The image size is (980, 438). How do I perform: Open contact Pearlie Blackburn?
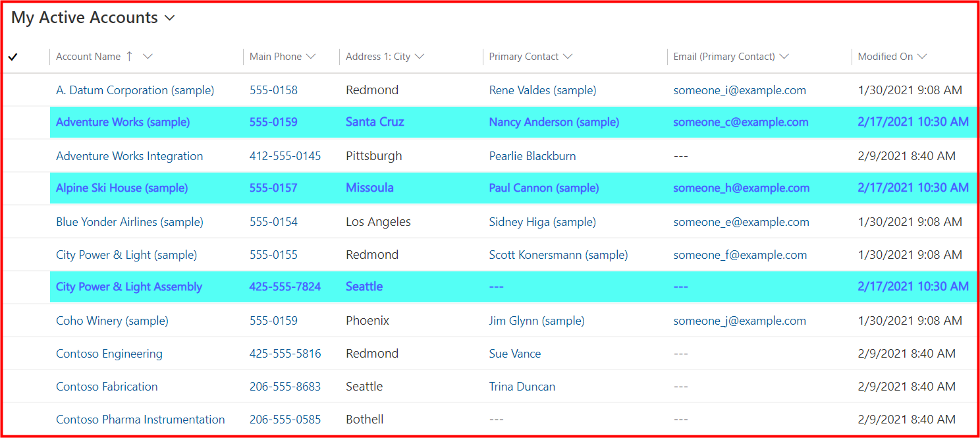(532, 156)
